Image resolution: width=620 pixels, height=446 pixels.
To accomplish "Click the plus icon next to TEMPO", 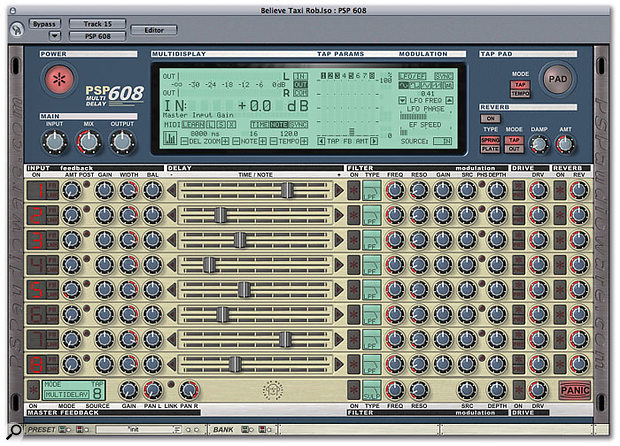I will point(304,141).
